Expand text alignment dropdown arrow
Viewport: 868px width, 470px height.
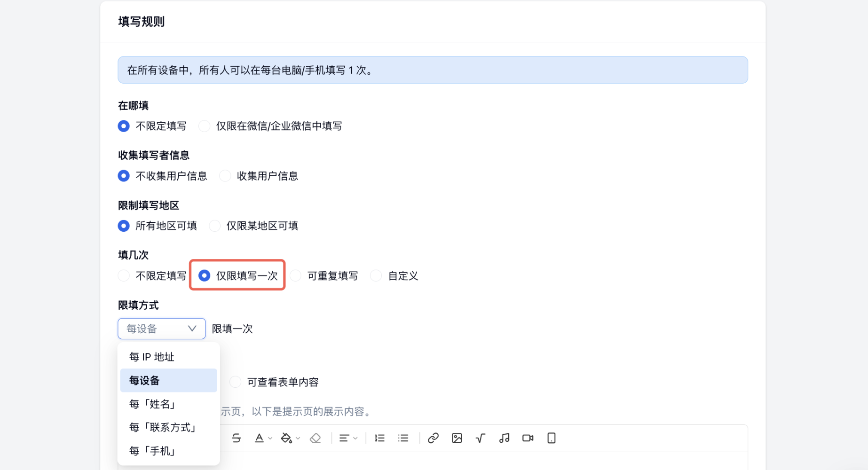point(355,438)
